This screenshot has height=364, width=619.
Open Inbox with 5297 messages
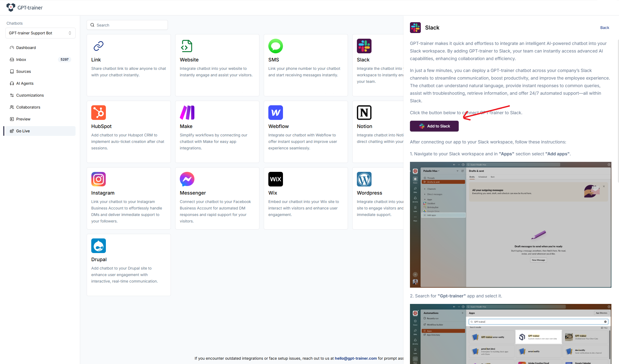[21, 60]
